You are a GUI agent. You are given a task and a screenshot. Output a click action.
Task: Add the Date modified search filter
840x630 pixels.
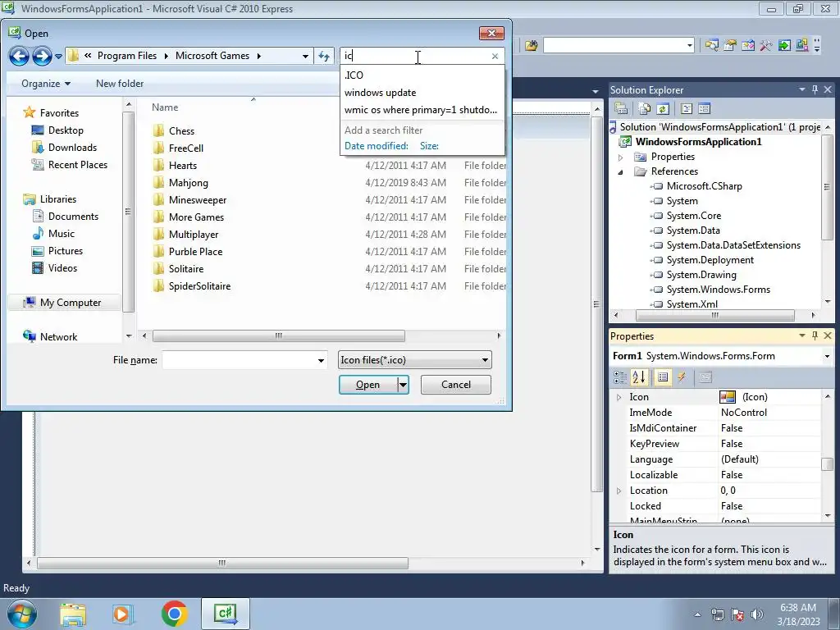pos(376,146)
